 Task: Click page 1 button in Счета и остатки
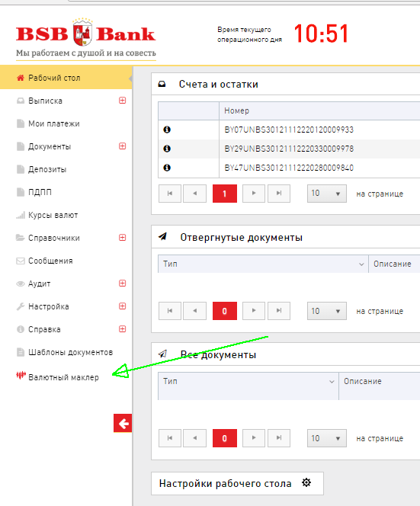[225, 194]
